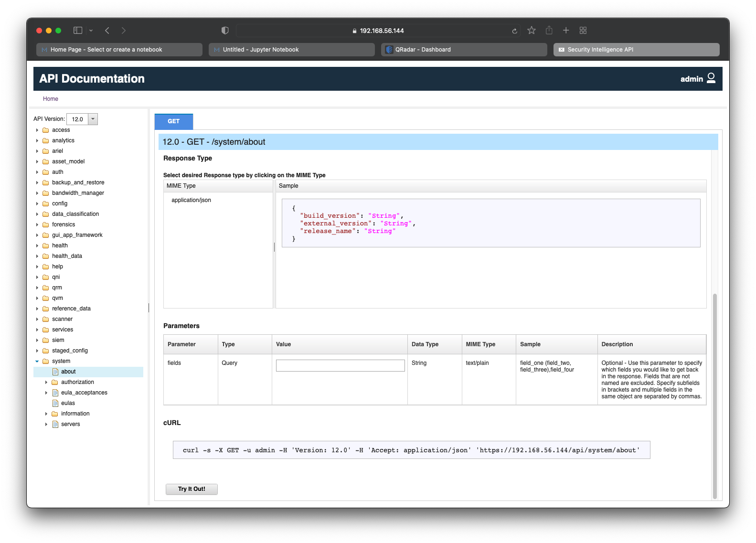Click the document icon beside about
Screen dimensions: 756x543
(55, 372)
